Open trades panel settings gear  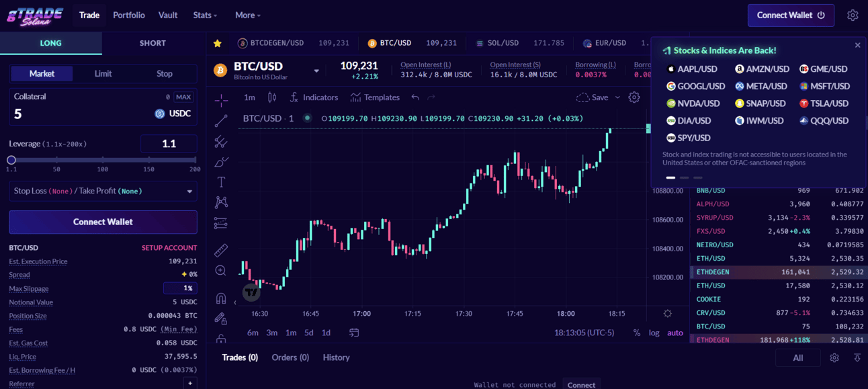click(834, 358)
